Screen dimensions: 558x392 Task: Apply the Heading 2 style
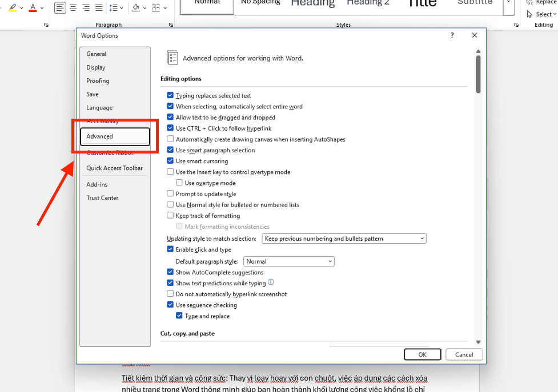[368, 3]
